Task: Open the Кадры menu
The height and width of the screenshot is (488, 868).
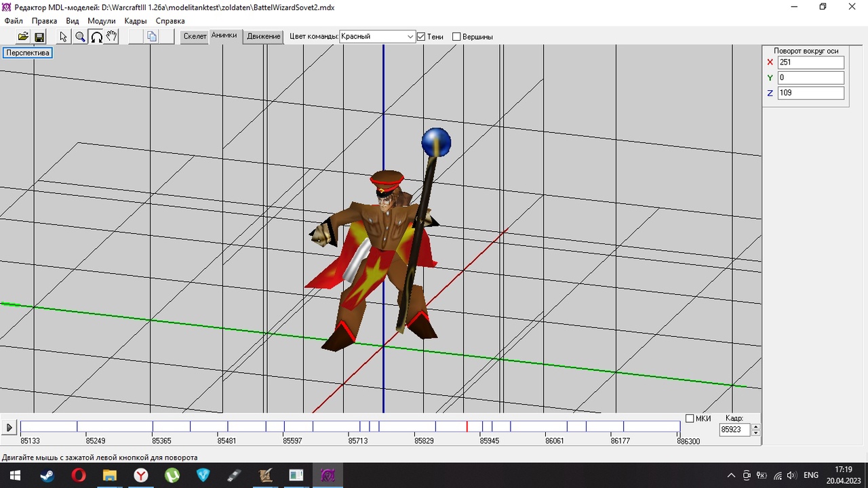Action: pos(136,21)
